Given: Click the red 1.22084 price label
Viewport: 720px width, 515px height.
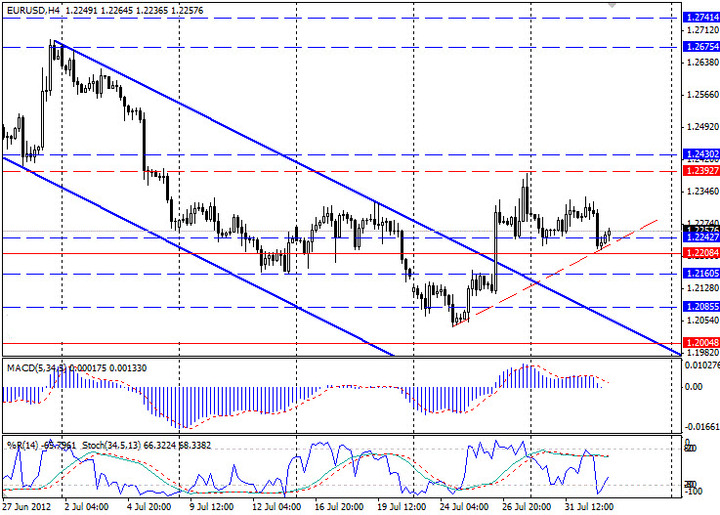Looking at the screenshot, I should coord(700,254).
